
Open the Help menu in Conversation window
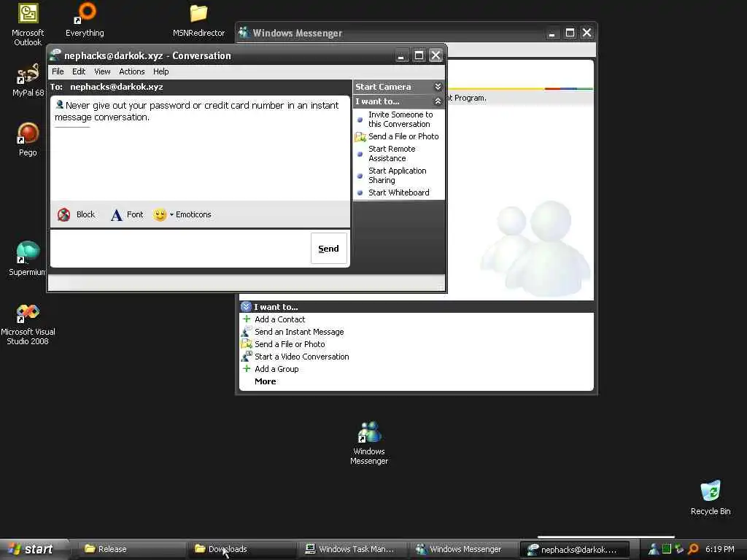tap(161, 71)
